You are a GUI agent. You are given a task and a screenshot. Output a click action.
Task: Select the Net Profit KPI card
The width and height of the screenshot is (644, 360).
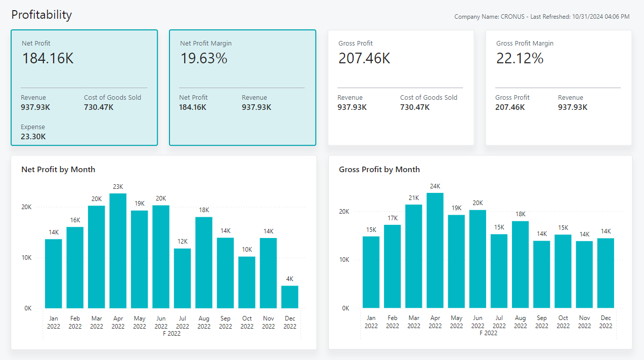pyautogui.click(x=84, y=87)
